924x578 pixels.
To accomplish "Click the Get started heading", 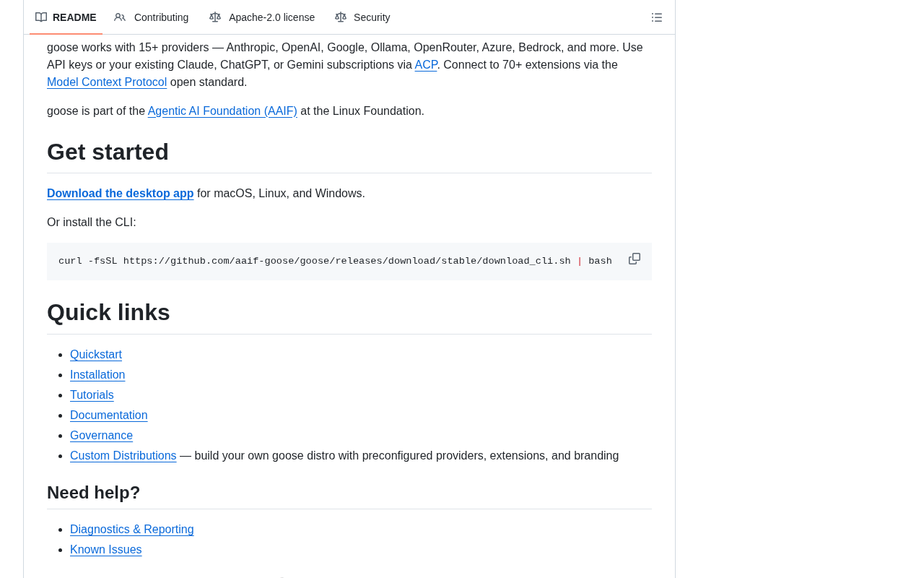I will coord(108,152).
